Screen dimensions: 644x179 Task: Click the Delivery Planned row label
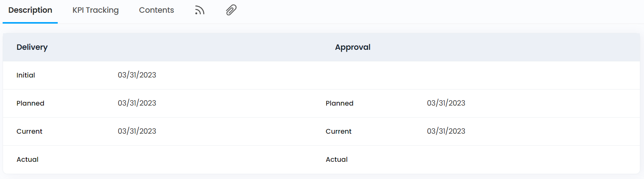coord(30,103)
